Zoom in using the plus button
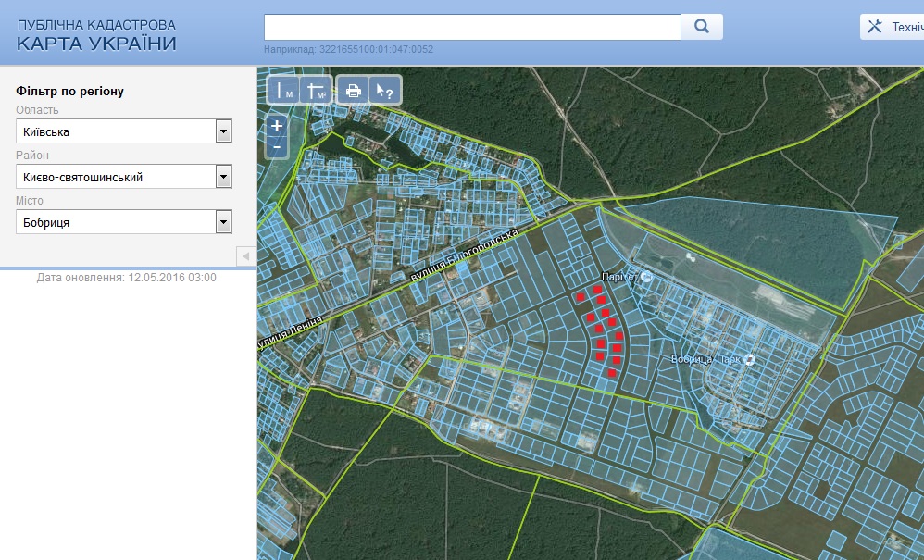924x560 pixels. 277,126
